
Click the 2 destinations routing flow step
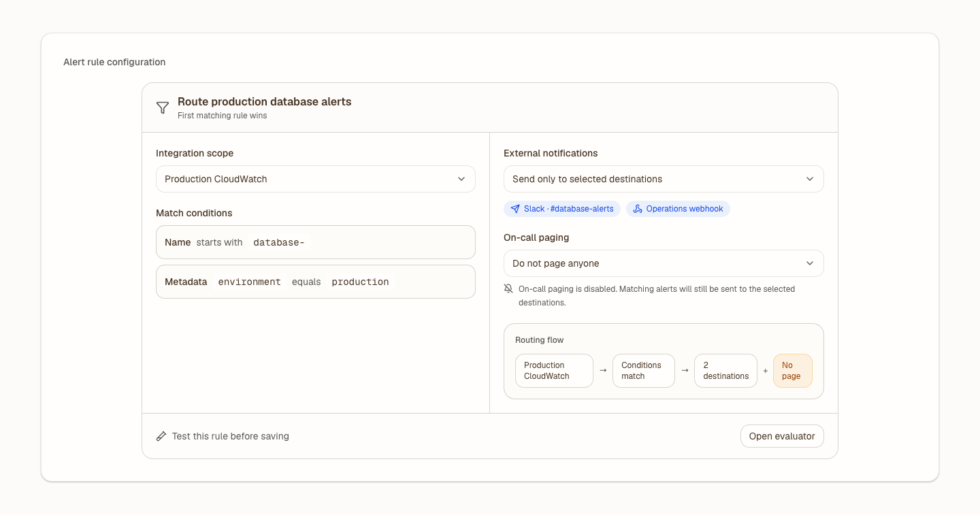[x=725, y=371]
